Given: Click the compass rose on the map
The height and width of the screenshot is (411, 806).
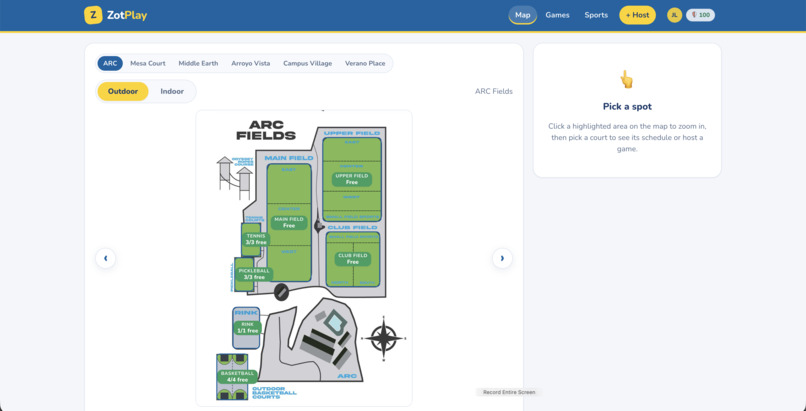Looking at the screenshot, I should [x=383, y=339].
